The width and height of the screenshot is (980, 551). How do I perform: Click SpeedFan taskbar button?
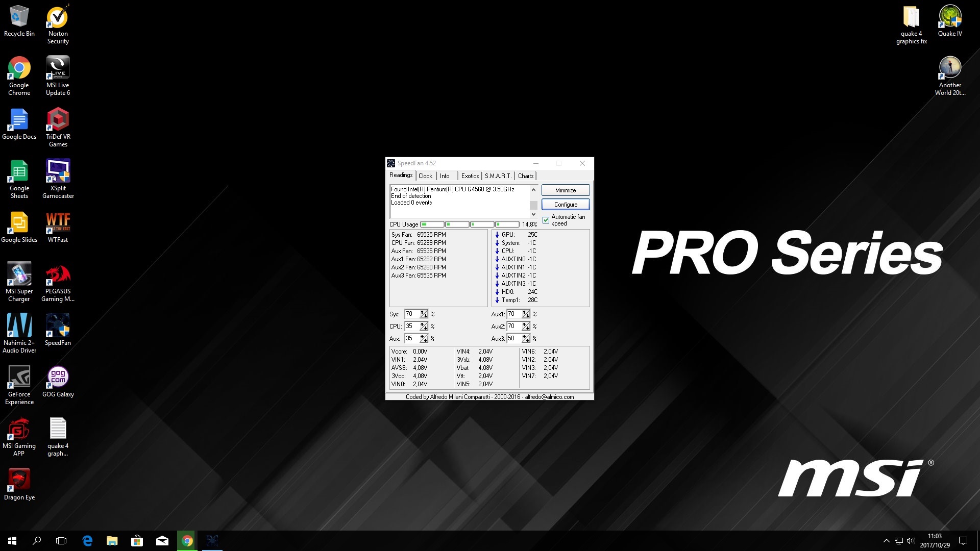[x=212, y=541]
